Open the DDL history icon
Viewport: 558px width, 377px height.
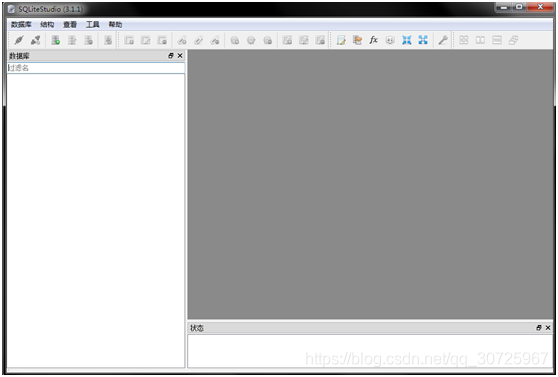357,40
